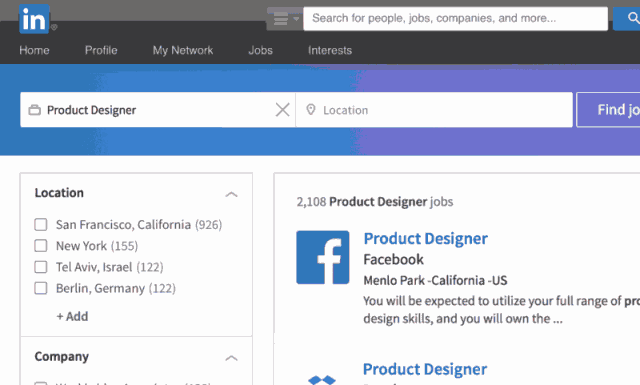The height and width of the screenshot is (385, 640).
Task: Click the Dropbox company logo
Action: 322,380
